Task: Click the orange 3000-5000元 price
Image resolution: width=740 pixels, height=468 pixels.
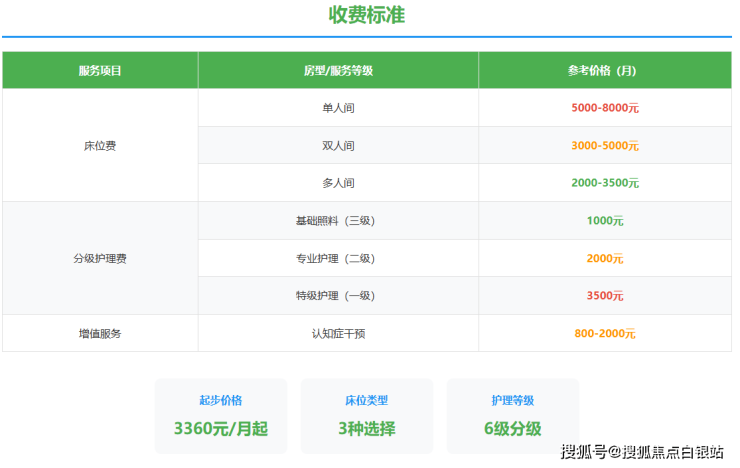Action: [604, 146]
